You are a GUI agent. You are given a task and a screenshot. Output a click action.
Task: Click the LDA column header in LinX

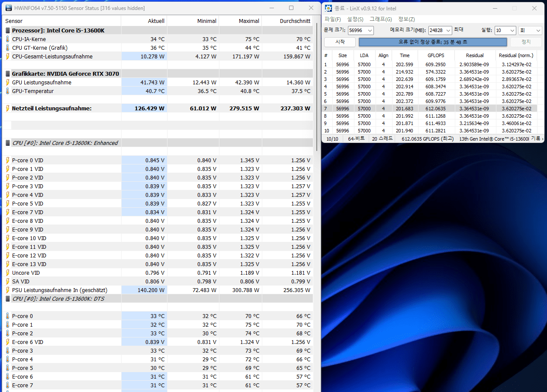click(364, 55)
